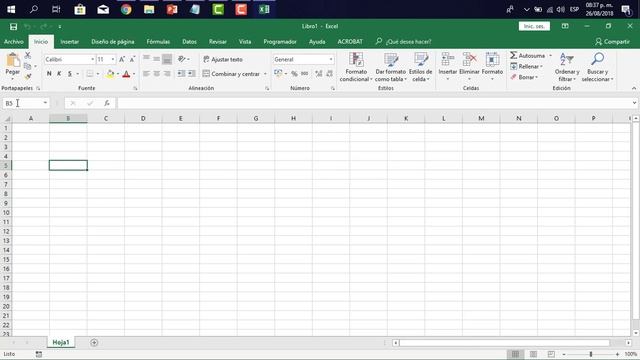The height and width of the screenshot is (360, 640).
Task: Open Chrome from the taskbar
Action: click(126, 9)
